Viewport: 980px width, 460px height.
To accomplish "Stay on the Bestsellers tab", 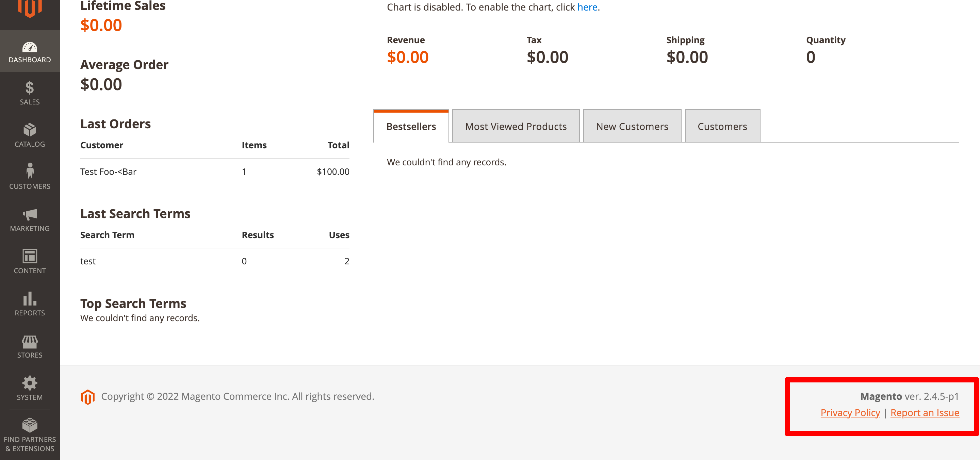I will tap(411, 126).
